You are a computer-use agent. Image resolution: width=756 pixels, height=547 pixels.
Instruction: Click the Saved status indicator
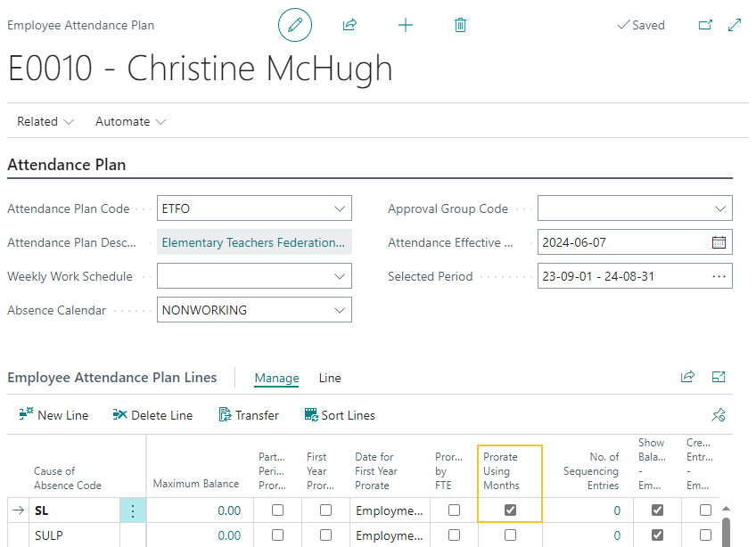[x=640, y=25]
